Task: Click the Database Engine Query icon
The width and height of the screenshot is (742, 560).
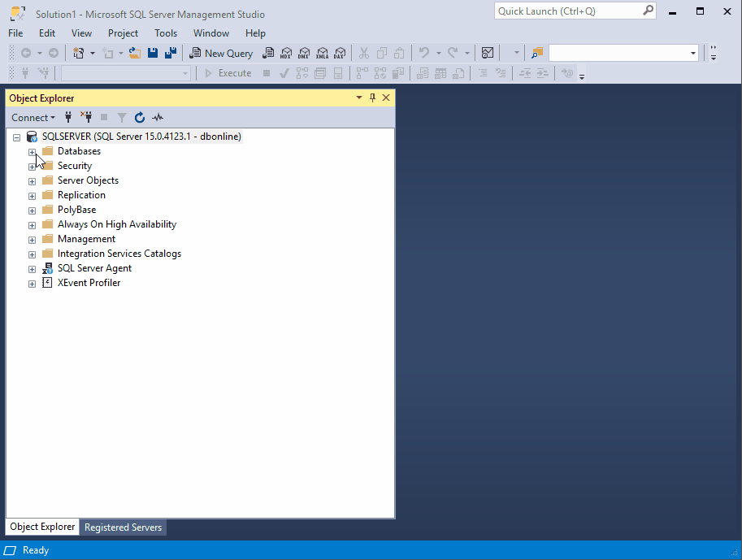Action: (268, 53)
